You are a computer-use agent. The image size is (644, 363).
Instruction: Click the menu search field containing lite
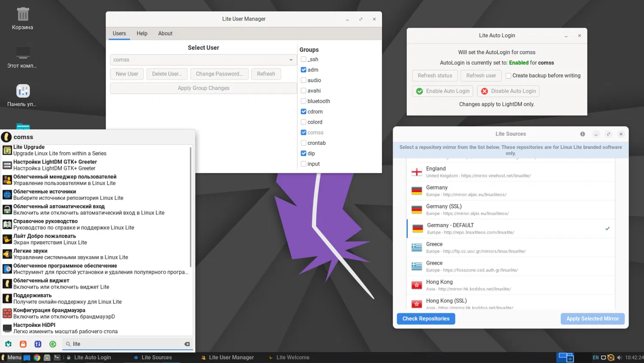click(x=127, y=344)
